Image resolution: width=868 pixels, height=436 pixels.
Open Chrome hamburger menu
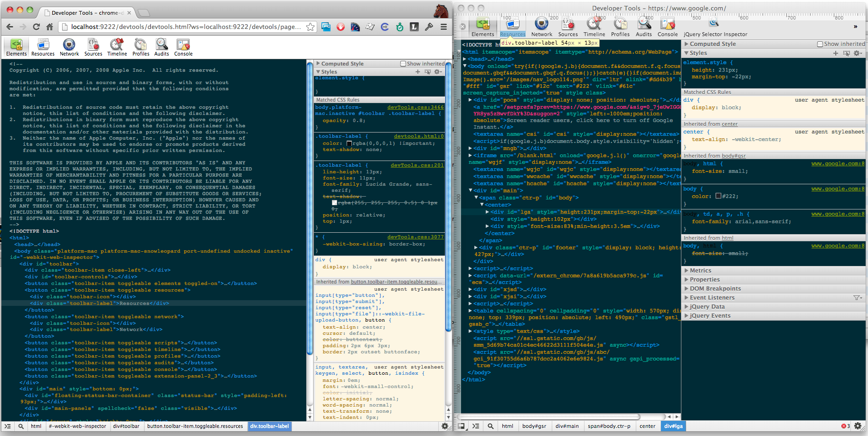pos(443,27)
